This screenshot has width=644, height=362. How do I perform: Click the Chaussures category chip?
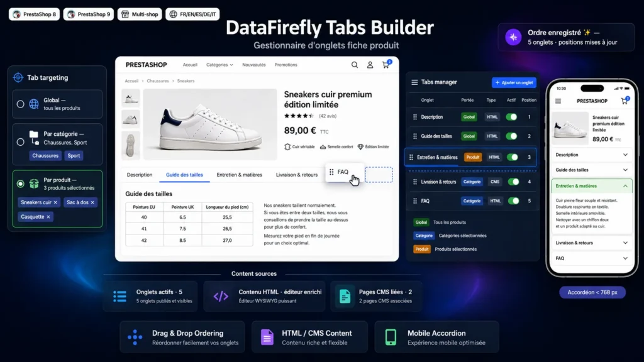click(x=45, y=156)
